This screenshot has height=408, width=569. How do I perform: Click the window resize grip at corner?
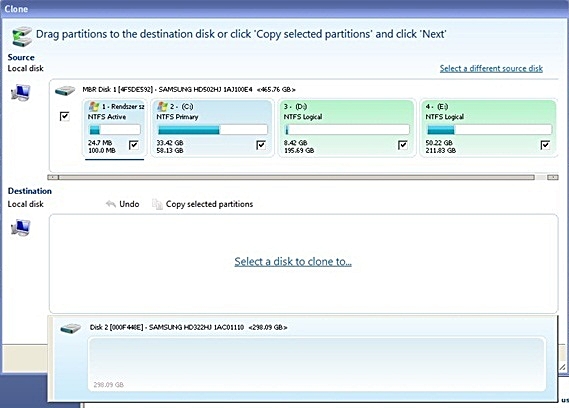(x=562, y=367)
